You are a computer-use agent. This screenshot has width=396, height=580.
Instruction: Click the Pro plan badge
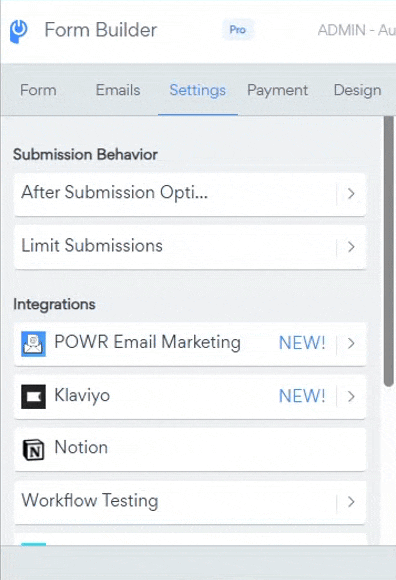click(238, 30)
